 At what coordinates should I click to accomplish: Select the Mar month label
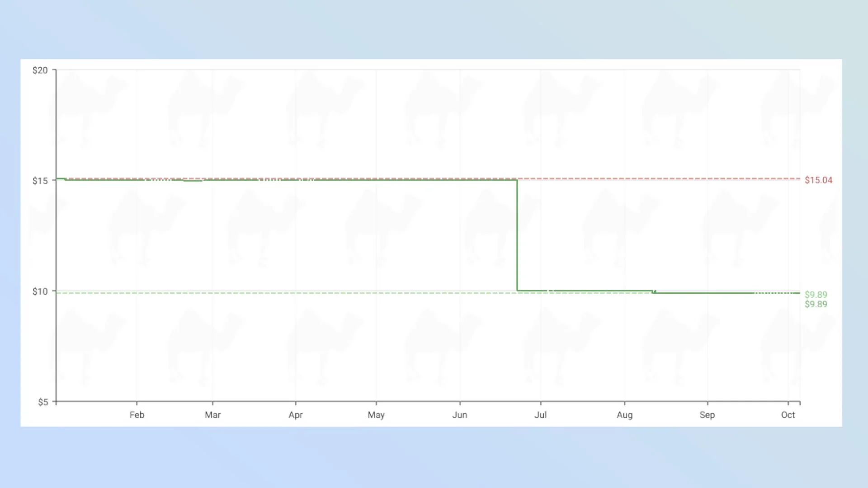[x=212, y=415]
